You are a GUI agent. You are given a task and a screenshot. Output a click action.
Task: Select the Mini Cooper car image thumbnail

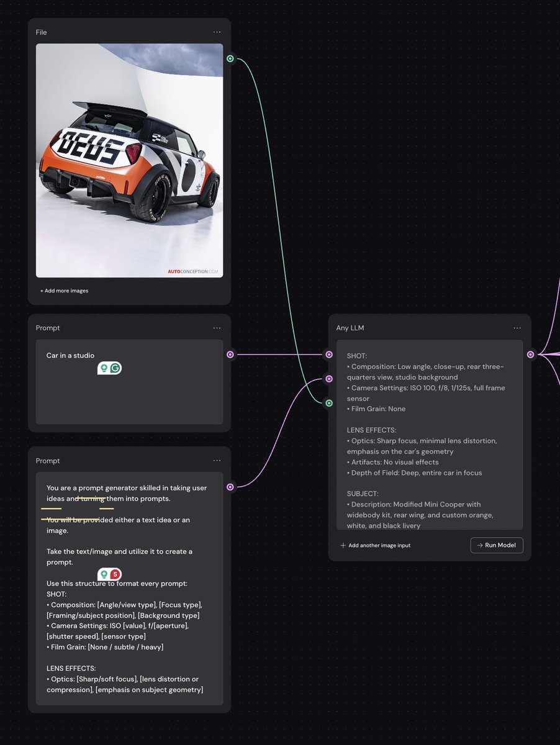(x=129, y=160)
